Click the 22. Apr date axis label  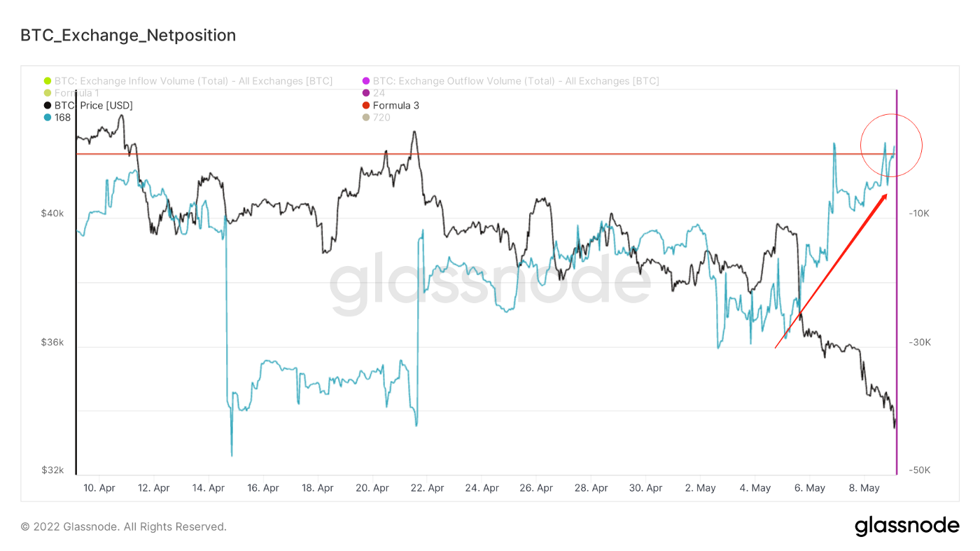coord(427,488)
